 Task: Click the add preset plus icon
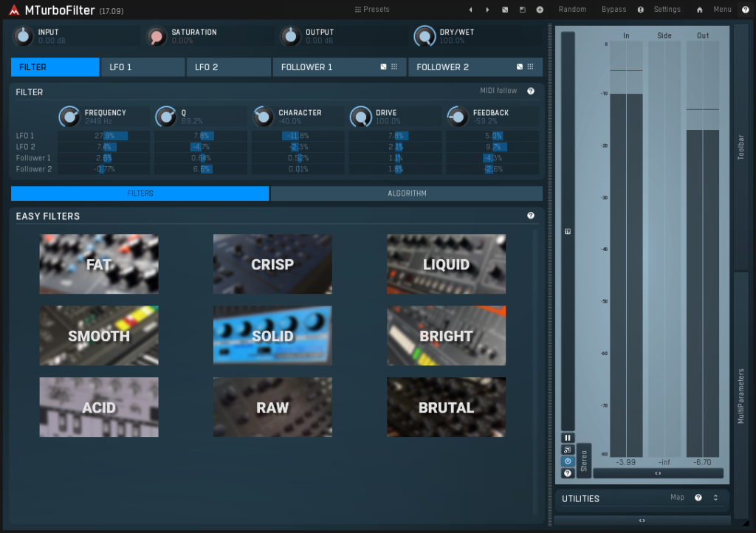tap(540, 10)
